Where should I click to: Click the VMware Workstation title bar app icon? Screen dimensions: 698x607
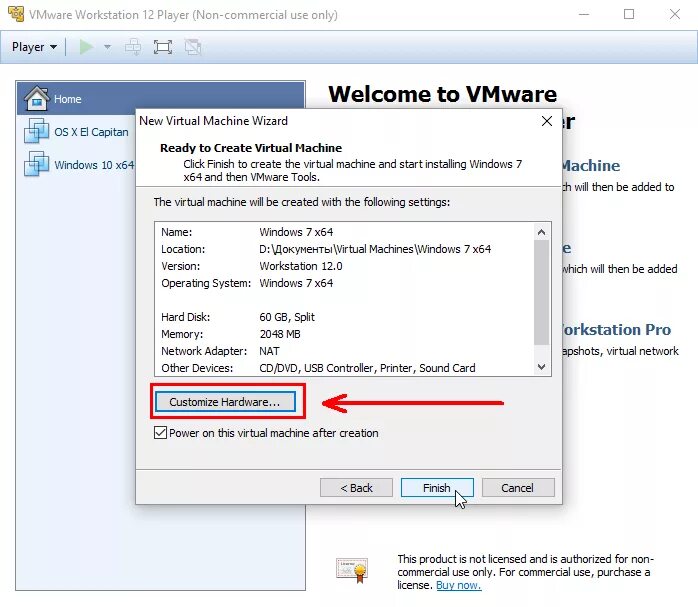click(x=16, y=14)
